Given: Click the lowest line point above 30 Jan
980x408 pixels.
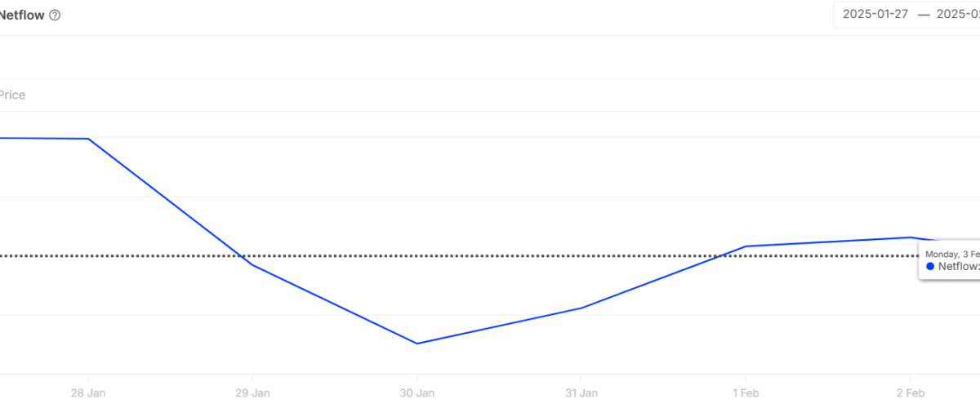Looking at the screenshot, I should (416, 344).
